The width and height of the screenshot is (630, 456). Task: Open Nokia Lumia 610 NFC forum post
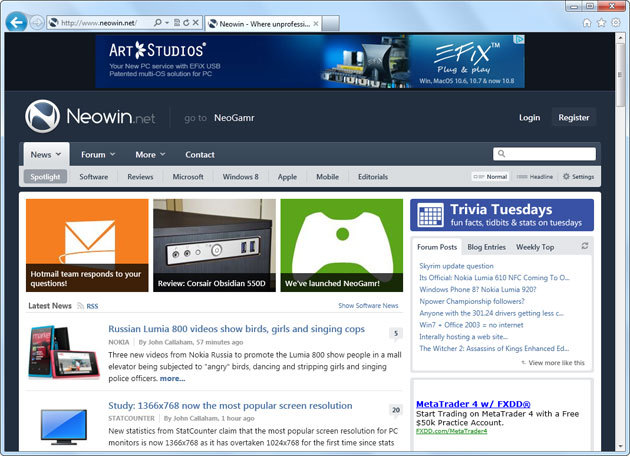[x=494, y=278]
